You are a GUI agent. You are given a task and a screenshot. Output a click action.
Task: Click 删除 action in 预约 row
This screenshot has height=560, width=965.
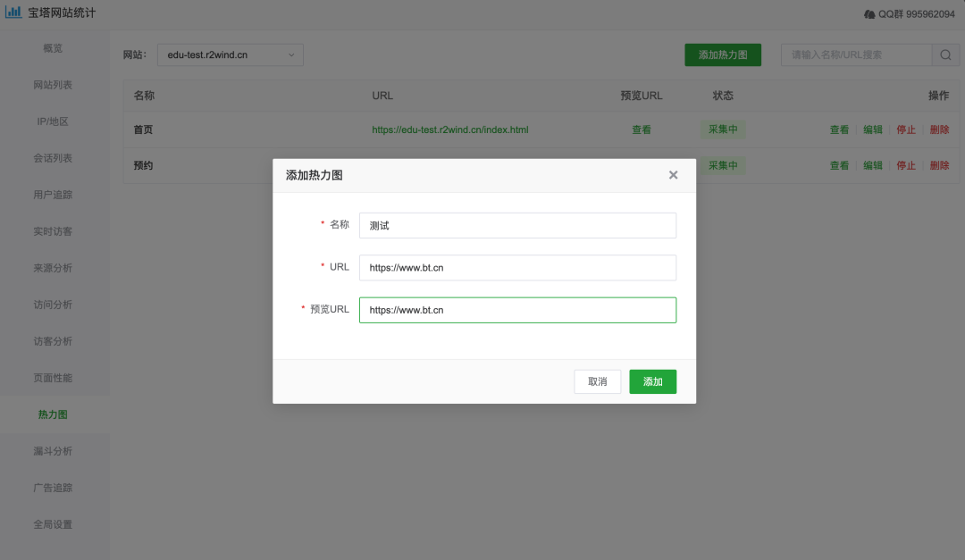pos(939,165)
